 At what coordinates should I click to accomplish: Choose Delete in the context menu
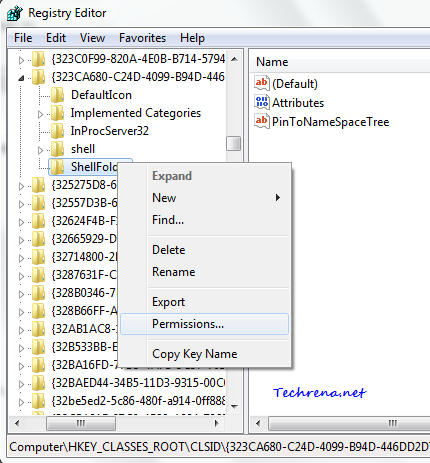tap(204, 250)
